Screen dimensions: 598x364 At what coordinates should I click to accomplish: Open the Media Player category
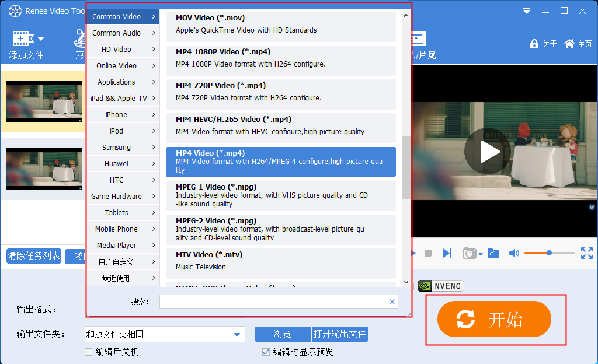tap(123, 246)
